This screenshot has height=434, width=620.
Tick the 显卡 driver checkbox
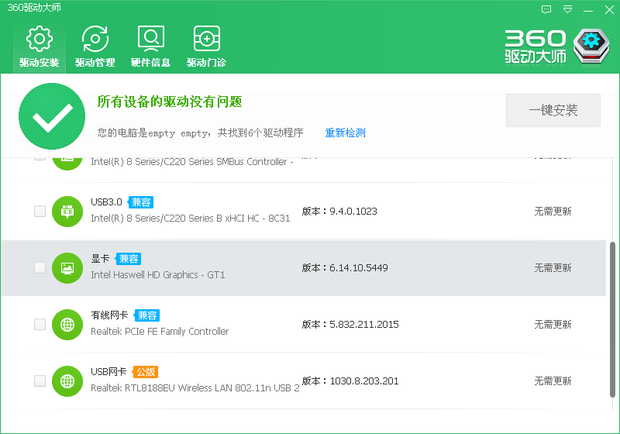click(40, 268)
